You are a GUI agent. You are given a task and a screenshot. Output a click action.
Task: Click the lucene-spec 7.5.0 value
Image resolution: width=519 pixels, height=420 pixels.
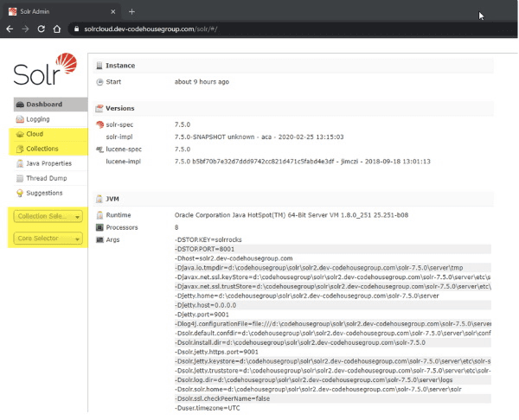tap(183, 150)
